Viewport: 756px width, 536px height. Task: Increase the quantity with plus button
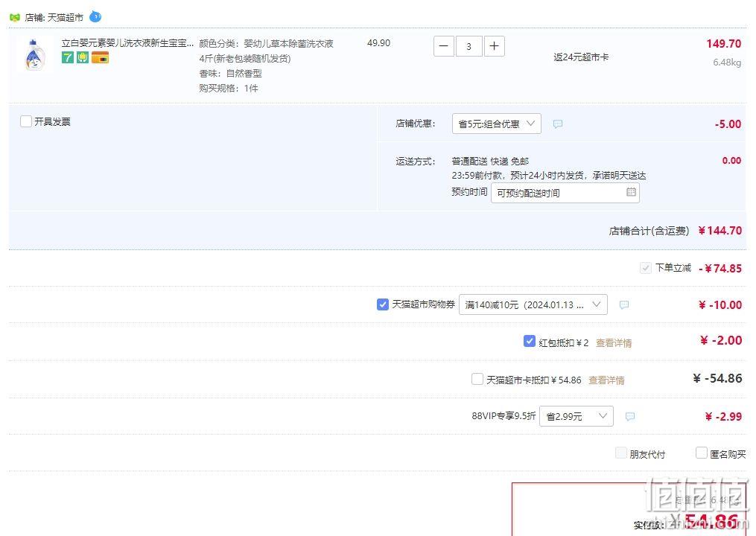pyautogui.click(x=495, y=46)
